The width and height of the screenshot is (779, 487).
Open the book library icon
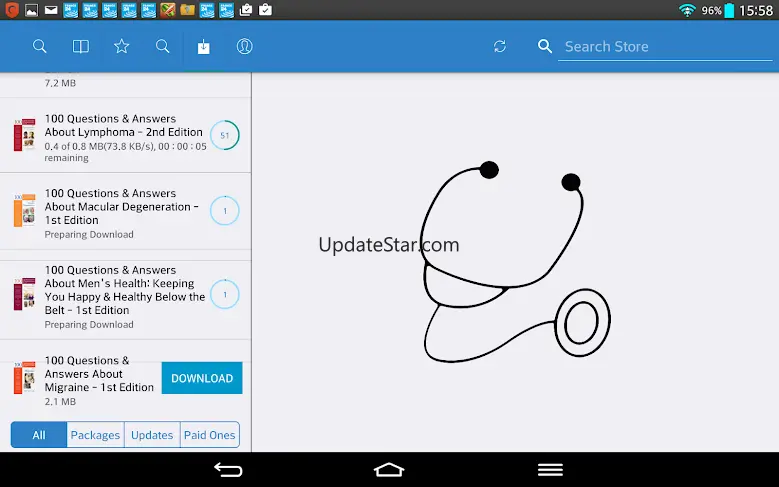click(80, 47)
